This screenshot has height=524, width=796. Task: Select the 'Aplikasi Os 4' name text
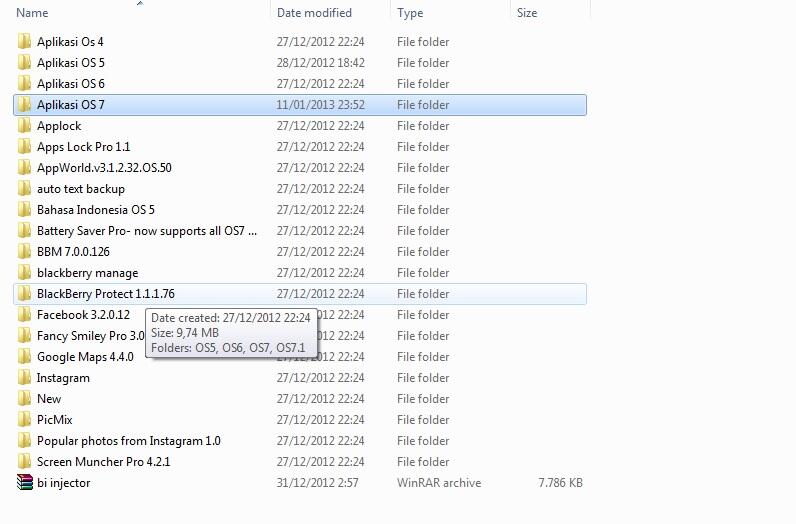[70, 42]
